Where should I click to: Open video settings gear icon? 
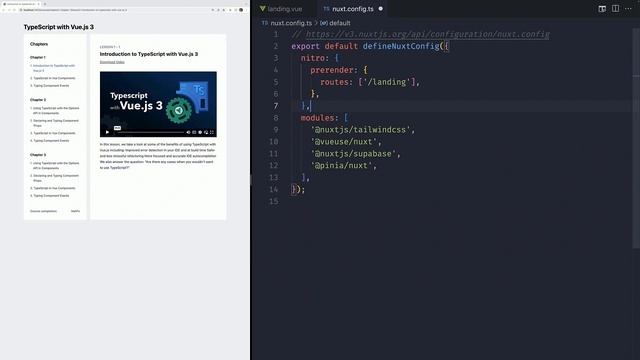[x=200, y=132]
